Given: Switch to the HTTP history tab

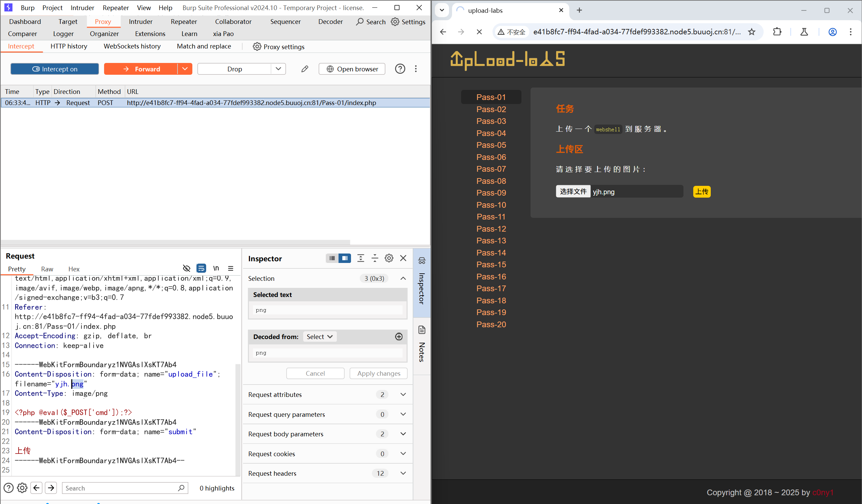Looking at the screenshot, I should tap(69, 46).
